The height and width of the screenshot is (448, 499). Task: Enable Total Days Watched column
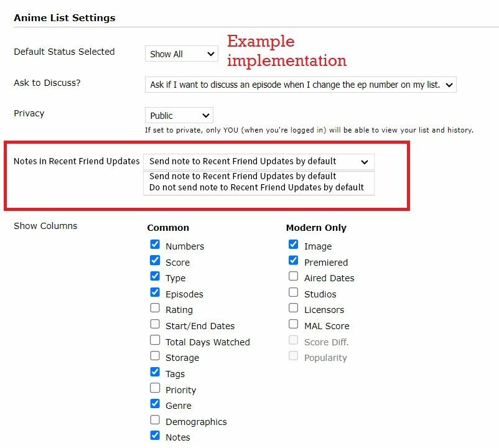click(x=155, y=340)
